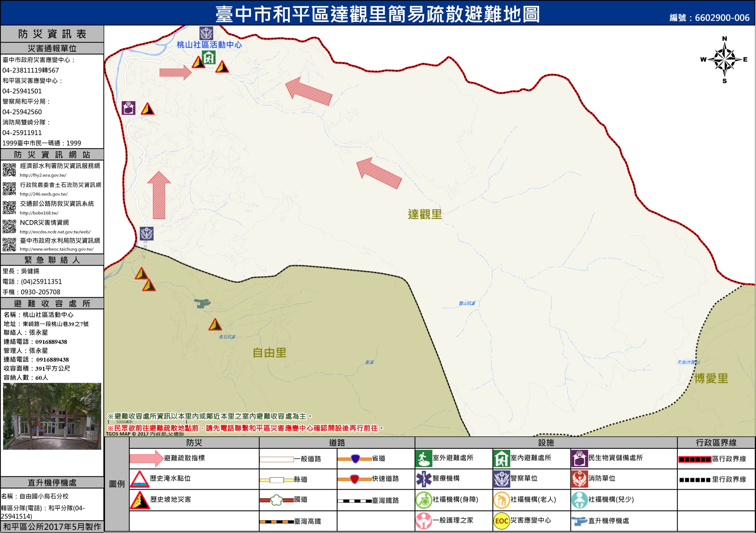Click the purple supplies storage icon on map
This screenshot has width=756, height=533.
(128, 108)
